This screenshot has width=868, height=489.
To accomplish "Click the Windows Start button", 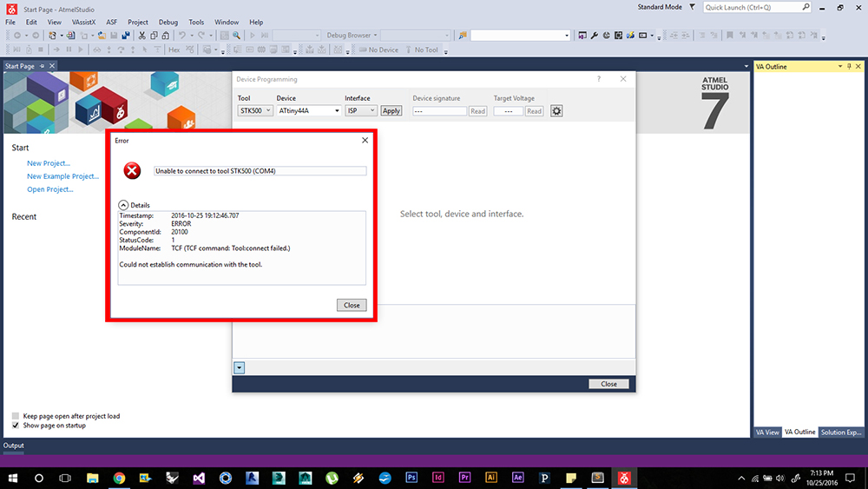I will point(13,478).
